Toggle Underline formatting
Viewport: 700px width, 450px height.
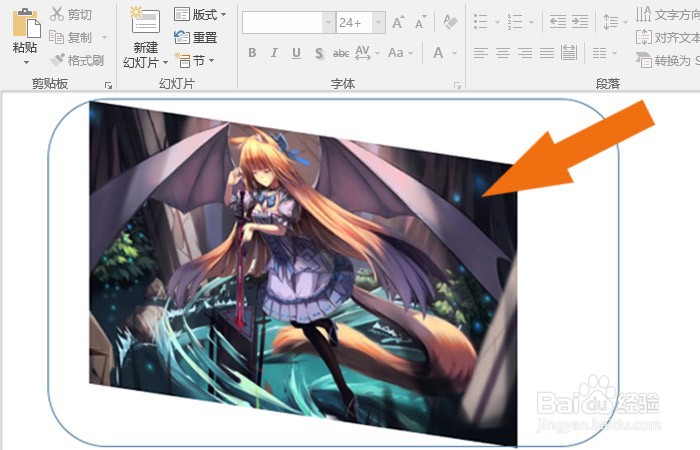[296, 53]
